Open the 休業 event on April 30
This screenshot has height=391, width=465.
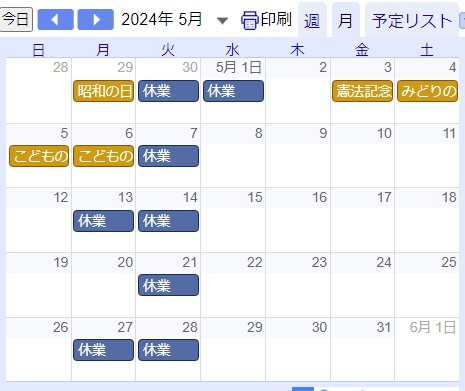tap(168, 91)
